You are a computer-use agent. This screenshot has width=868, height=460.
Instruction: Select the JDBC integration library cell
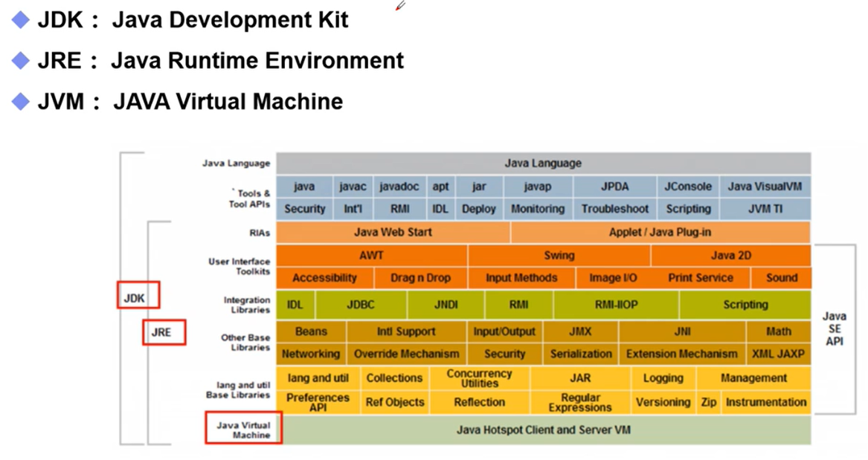(x=361, y=305)
